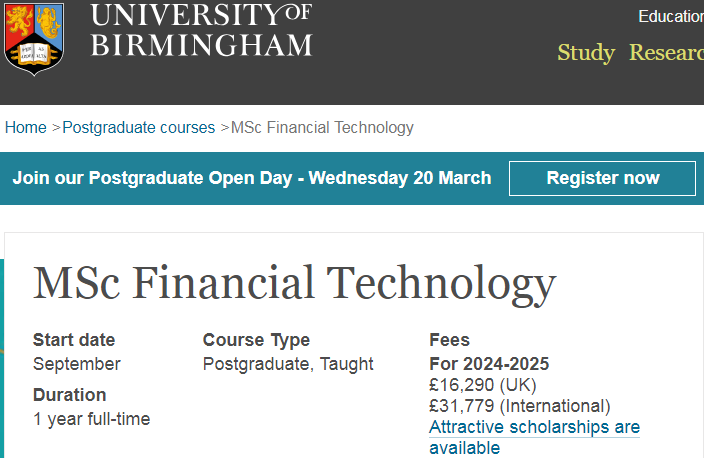
Task: Go to Home via the breadcrumb
Action: point(25,127)
